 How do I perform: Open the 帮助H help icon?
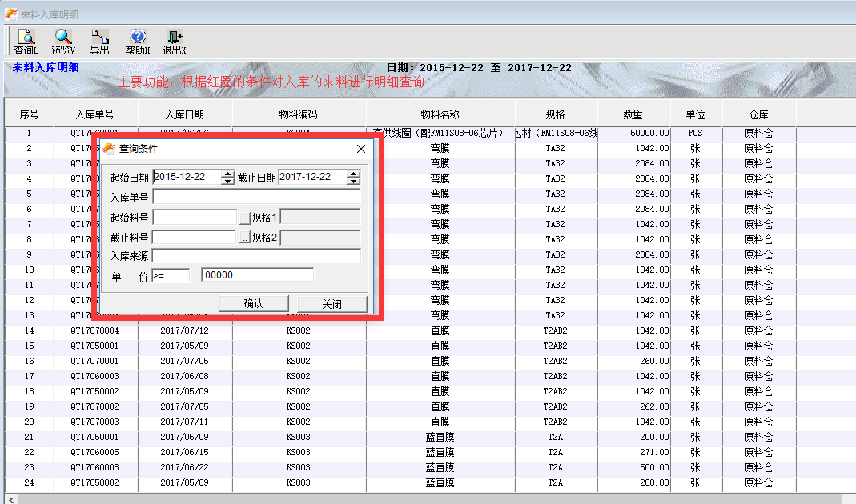point(137,42)
